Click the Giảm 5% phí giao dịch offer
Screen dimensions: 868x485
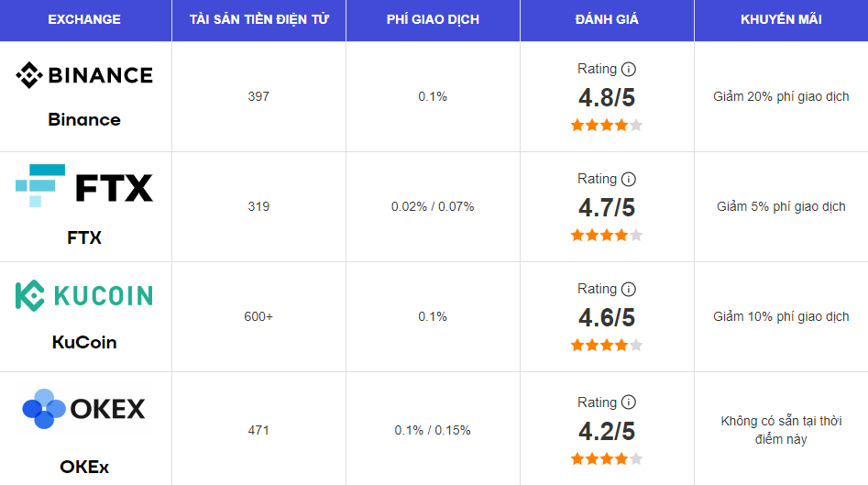click(x=781, y=206)
